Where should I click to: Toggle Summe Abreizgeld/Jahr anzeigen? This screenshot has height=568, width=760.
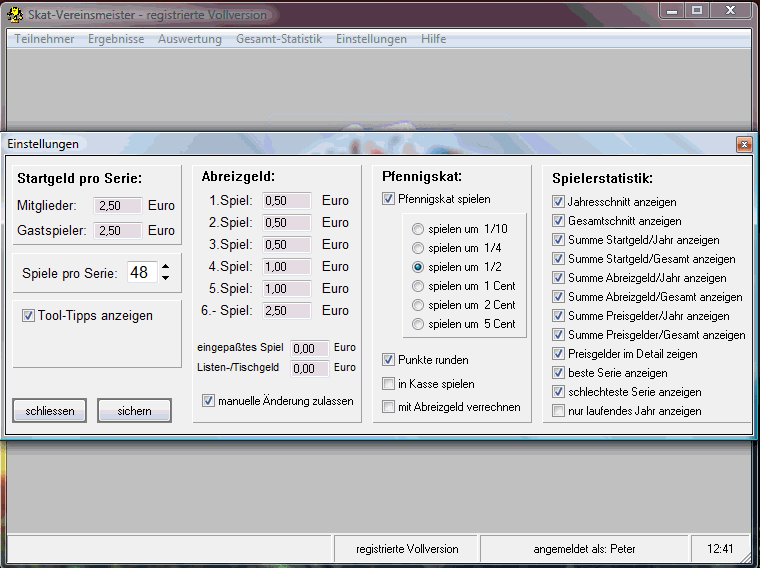558,278
